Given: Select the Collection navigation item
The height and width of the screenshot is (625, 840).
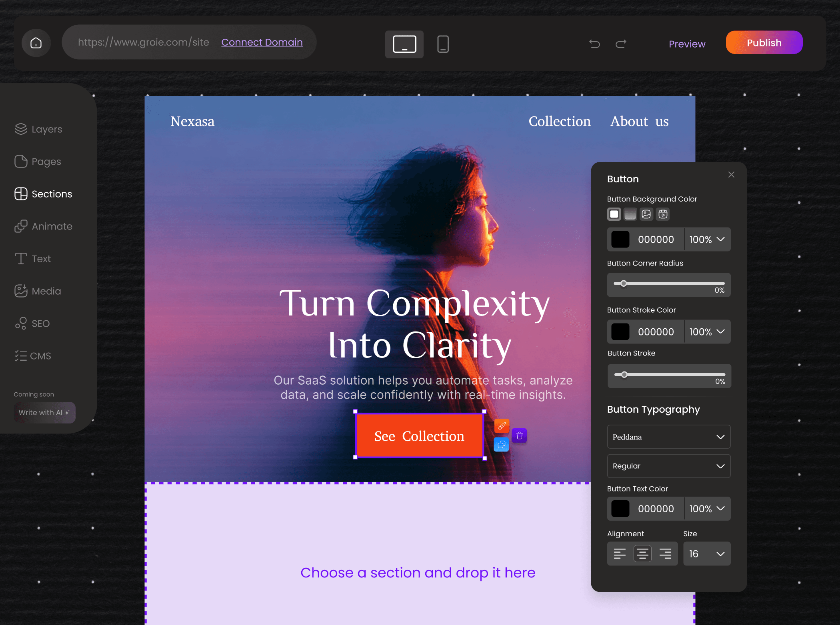Looking at the screenshot, I should pyautogui.click(x=560, y=121).
